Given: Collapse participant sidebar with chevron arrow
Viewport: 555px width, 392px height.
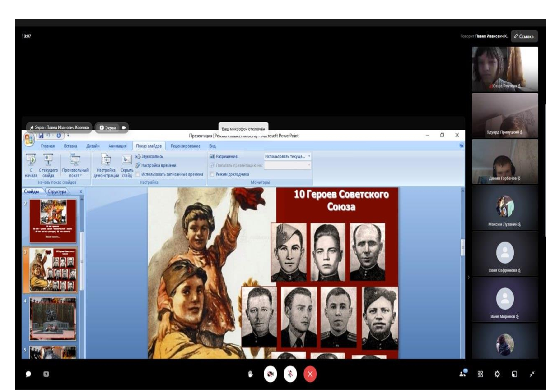Looking at the screenshot, I should (468, 277).
